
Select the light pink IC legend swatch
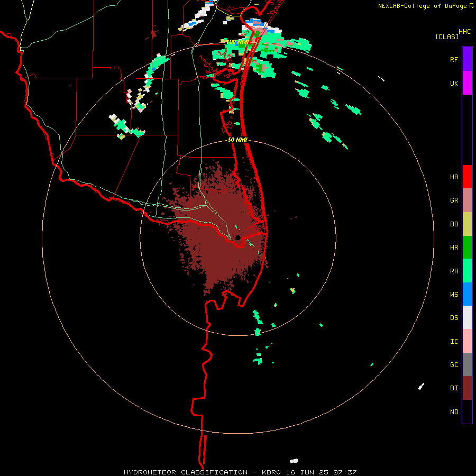467,341
